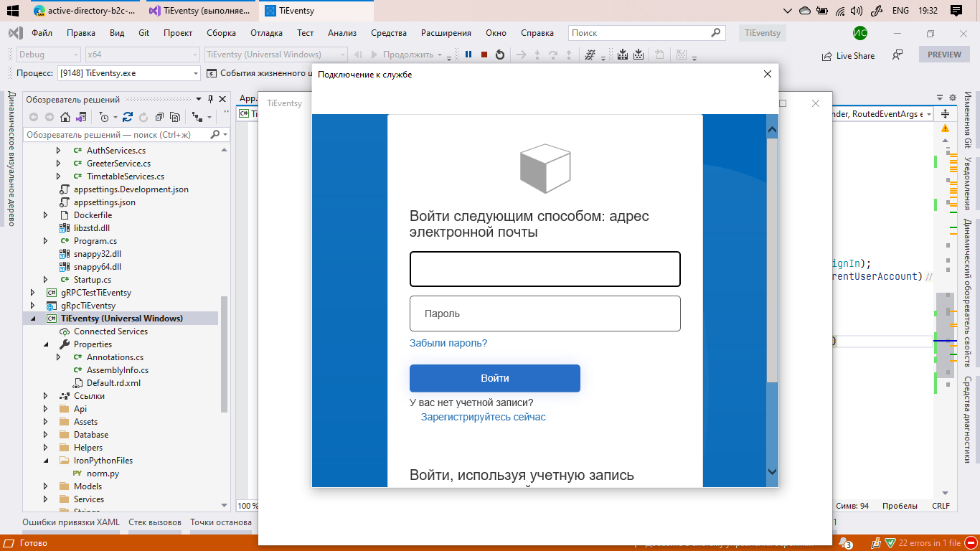Click the PREVIEW button

[944, 55]
